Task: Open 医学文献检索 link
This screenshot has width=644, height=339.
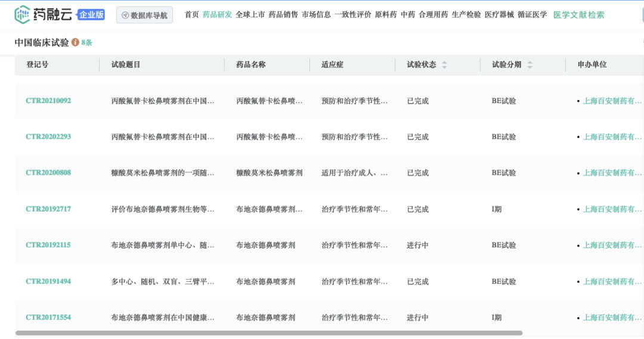Action: click(578, 15)
